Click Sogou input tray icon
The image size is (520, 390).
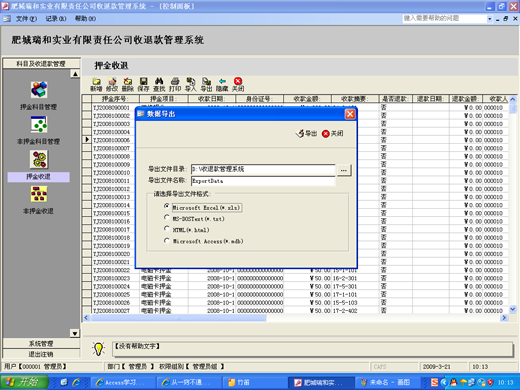click(x=434, y=382)
